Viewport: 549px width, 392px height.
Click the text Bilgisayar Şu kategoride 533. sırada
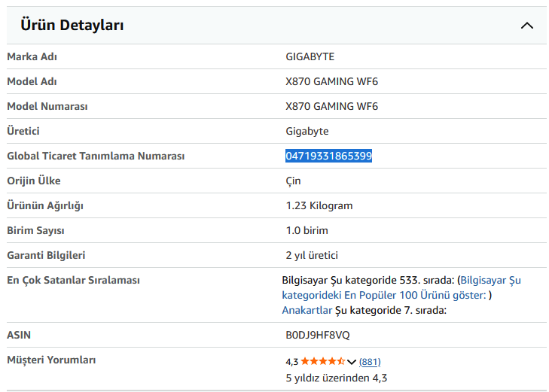(x=368, y=280)
